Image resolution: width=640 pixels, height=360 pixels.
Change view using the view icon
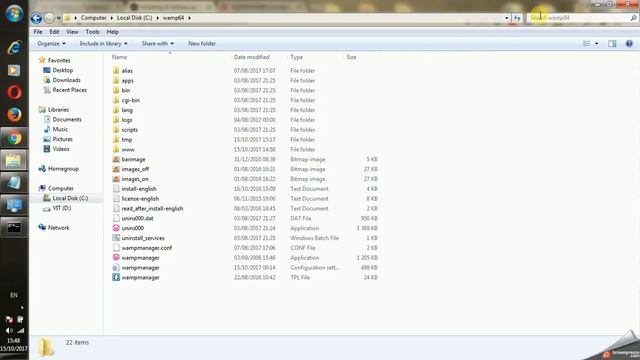(587, 44)
